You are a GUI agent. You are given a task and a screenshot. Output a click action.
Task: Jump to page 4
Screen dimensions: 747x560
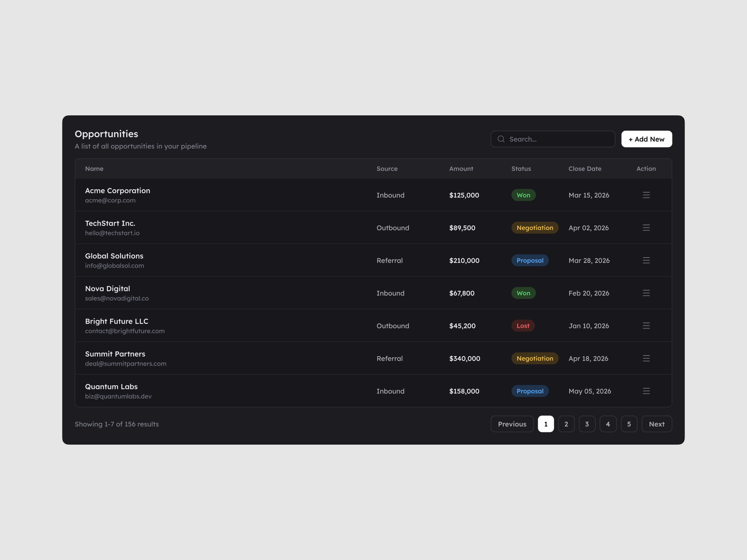point(608,424)
